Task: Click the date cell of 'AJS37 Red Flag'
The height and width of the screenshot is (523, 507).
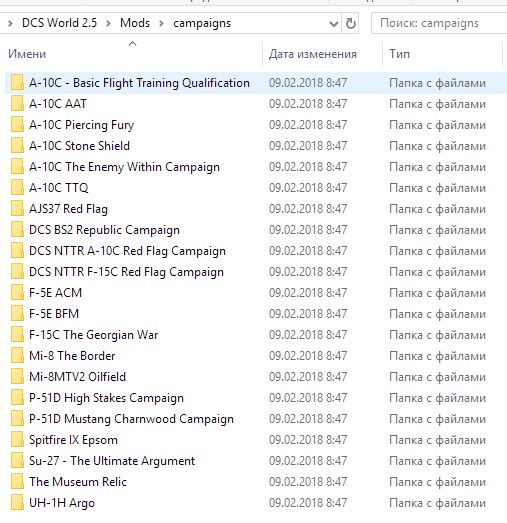Action: coord(308,209)
